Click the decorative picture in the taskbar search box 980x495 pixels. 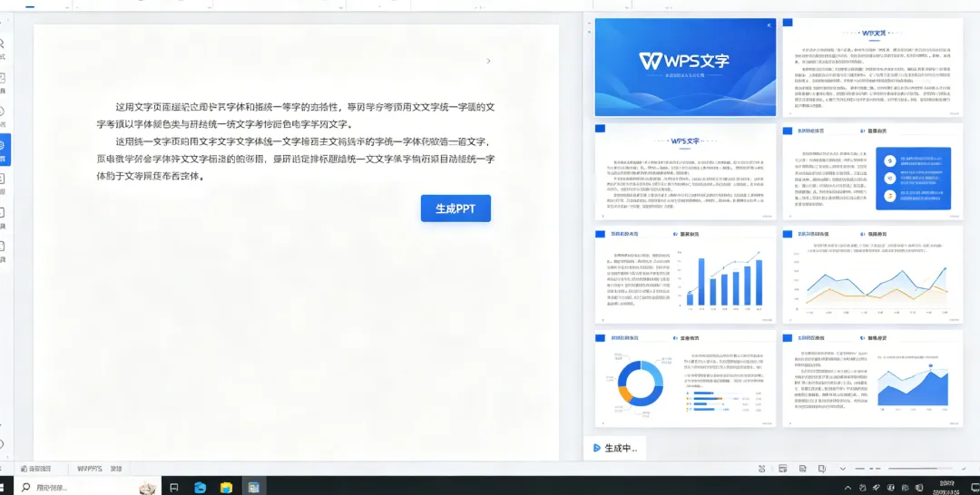148,488
